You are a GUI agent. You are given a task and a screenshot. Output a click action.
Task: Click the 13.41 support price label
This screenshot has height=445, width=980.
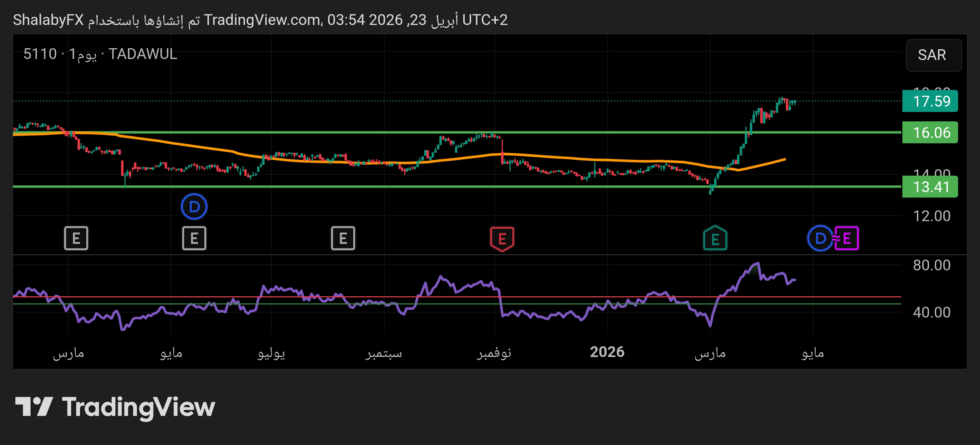pyautogui.click(x=930, y=187)
